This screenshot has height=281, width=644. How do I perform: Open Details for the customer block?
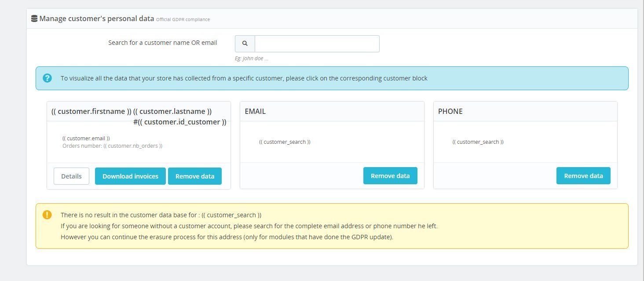tap(71, 176)
